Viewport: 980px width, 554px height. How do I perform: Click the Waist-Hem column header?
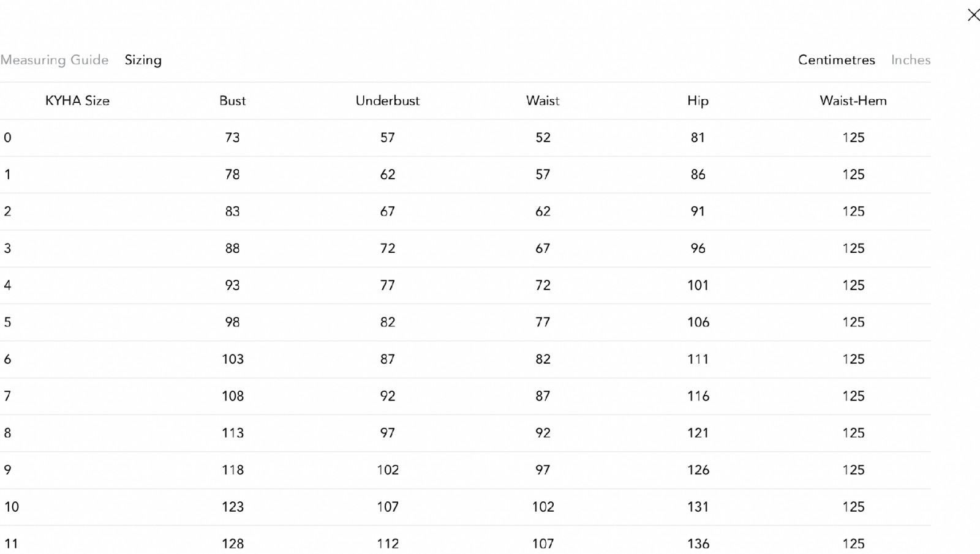coord(853,101)
